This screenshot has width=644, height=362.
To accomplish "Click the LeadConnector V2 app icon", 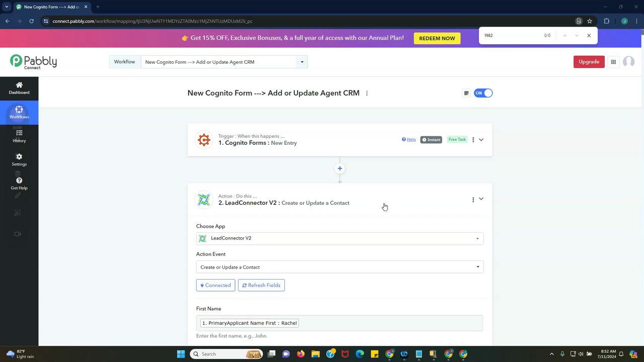I will [204, 200].
